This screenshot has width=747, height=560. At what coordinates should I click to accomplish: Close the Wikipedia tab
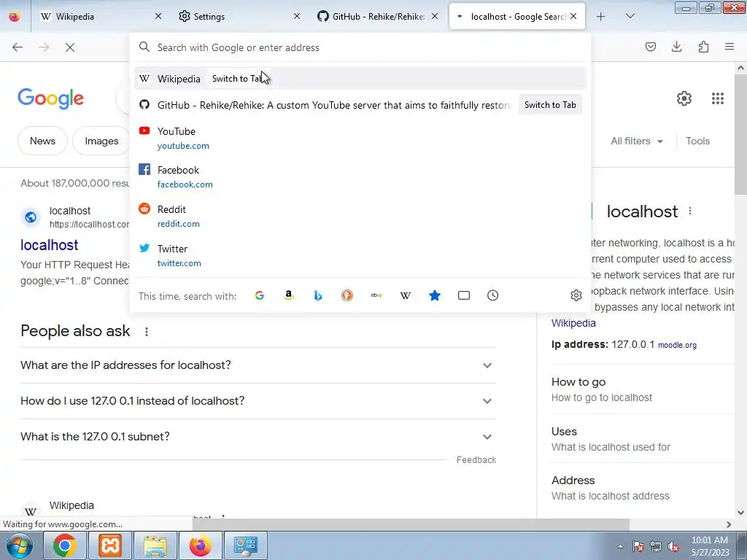click(158, 17)
